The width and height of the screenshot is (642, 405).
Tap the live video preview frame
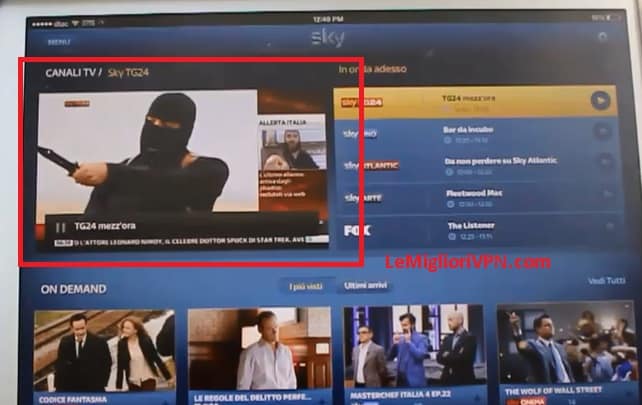click(183, 169)
